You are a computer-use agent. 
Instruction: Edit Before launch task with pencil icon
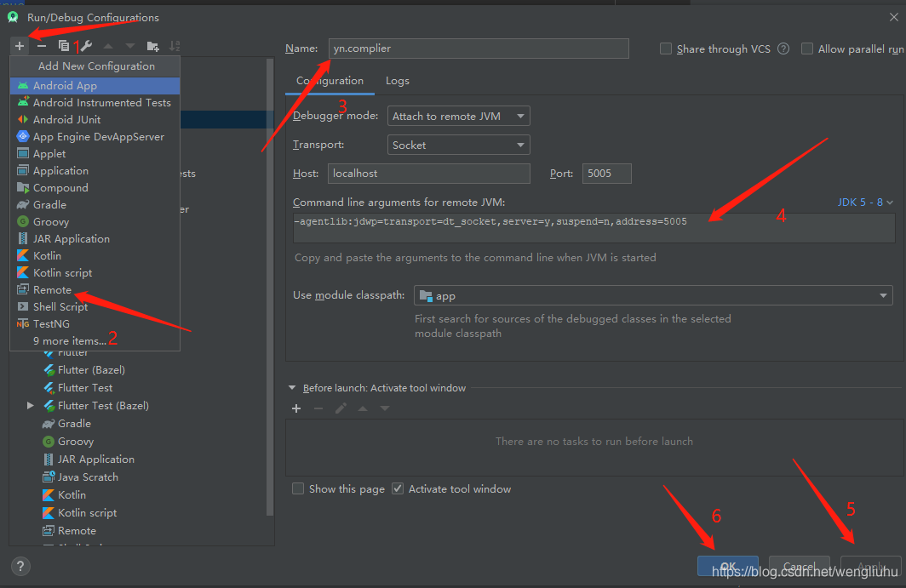pos(341,408)
